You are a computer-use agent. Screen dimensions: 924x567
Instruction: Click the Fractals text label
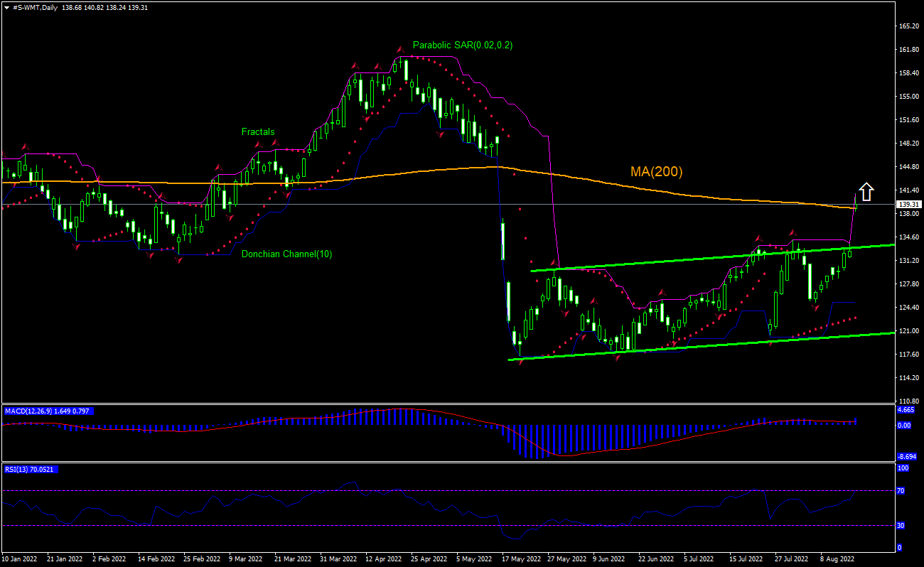click(x=258, y=131)
